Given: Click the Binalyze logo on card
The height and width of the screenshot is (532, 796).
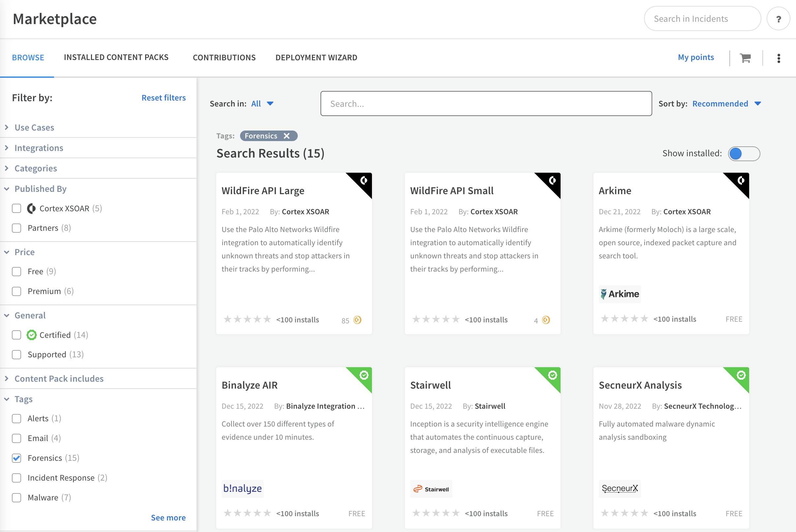Looking at the screenshot, I should pos(242,488).
